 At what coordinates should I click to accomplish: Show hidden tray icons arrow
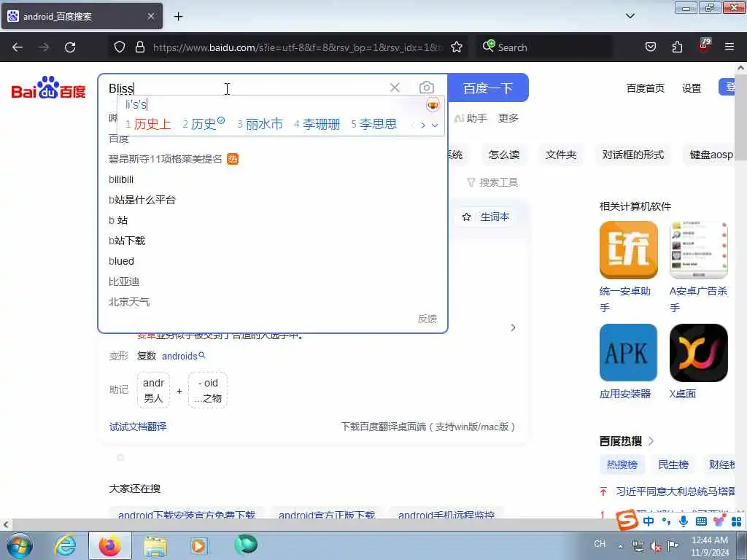point(620,546)
